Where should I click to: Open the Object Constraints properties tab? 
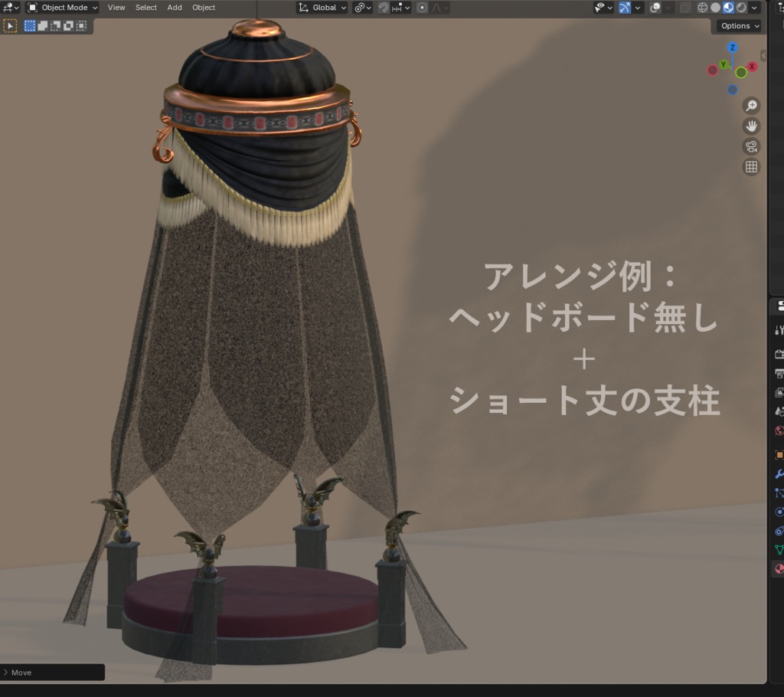(779, 531)
